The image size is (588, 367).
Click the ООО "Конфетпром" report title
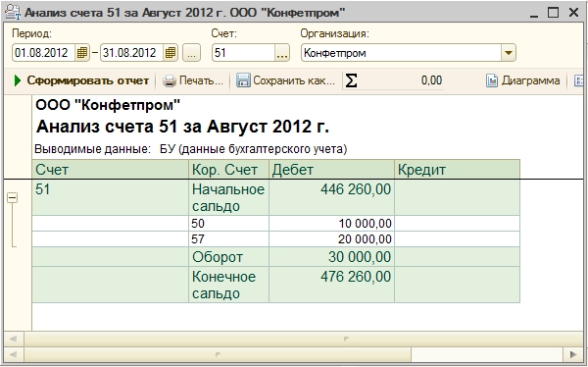(108, 105)
